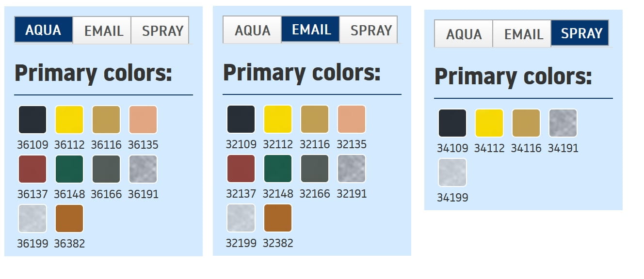The height and width of the screenshot is (279, 644).
Task: Choose the salmon pink swatch 36135
Action: tap(143, 120)
